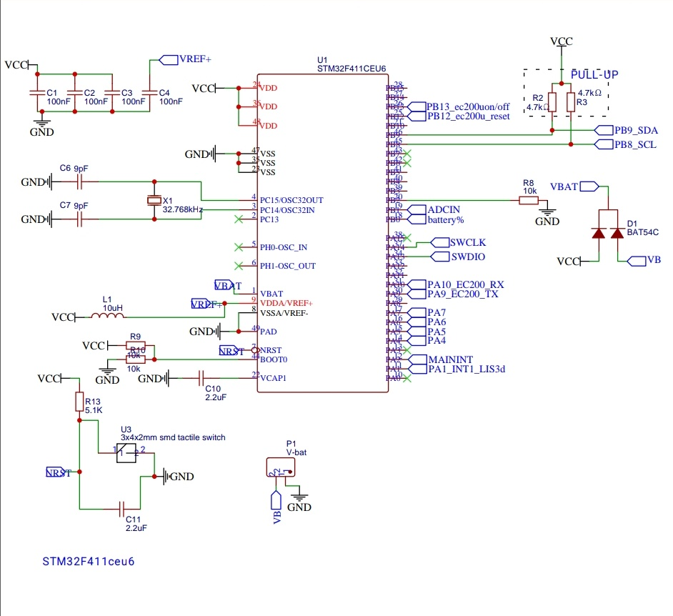This screenshot has width=673, height=616.
Task: Select resistor R13 5.1K symbol
Action: pyautogui.click(x=79, y=402)
